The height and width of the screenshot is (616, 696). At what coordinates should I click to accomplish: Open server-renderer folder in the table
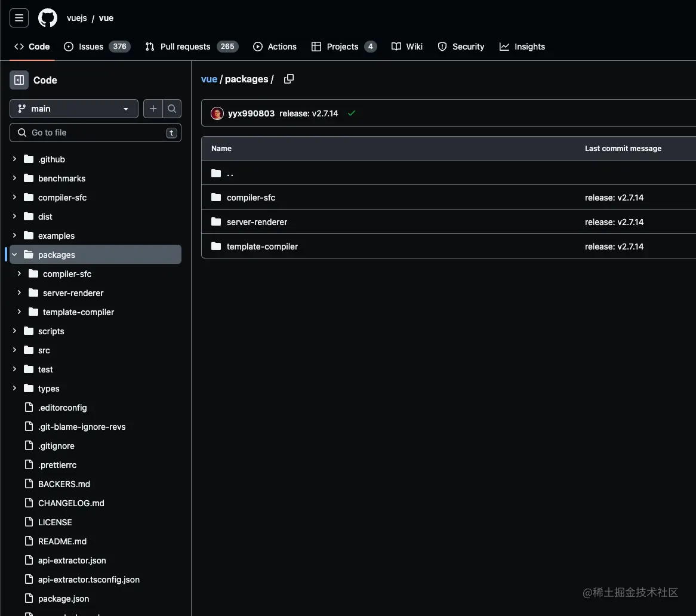coord(257,222)
